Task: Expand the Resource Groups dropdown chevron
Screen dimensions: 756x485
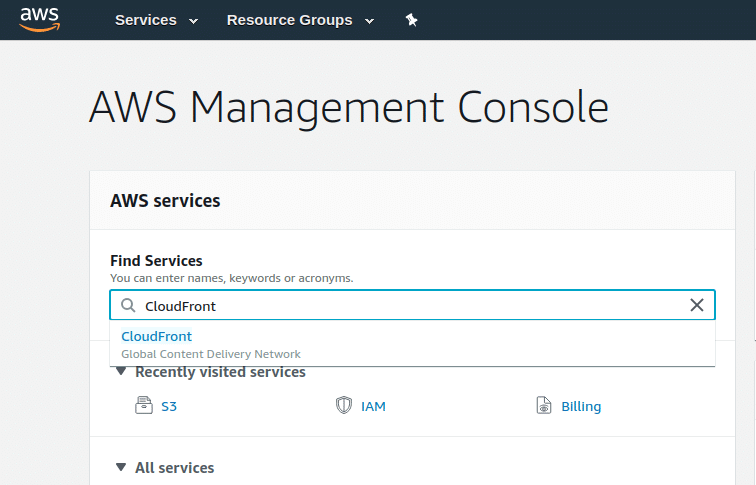Action: (x=369, y=21)
